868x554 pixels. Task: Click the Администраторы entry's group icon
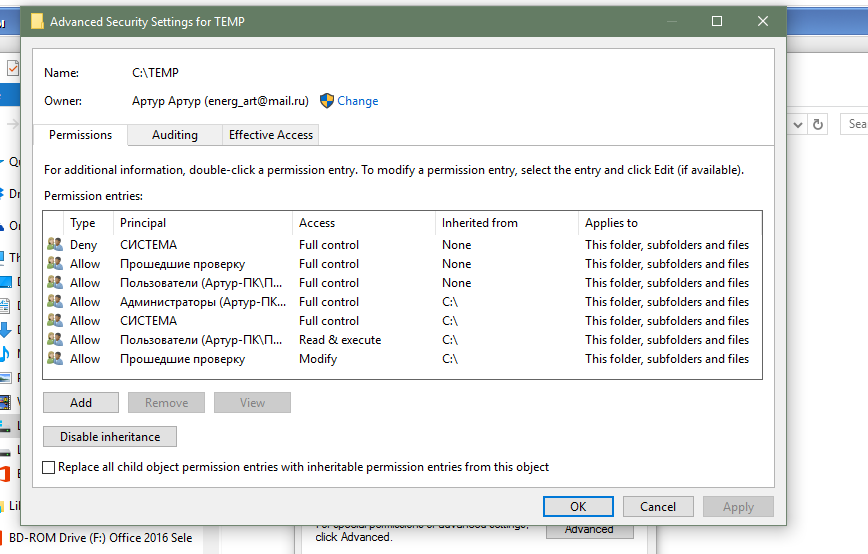pos(54,302)
